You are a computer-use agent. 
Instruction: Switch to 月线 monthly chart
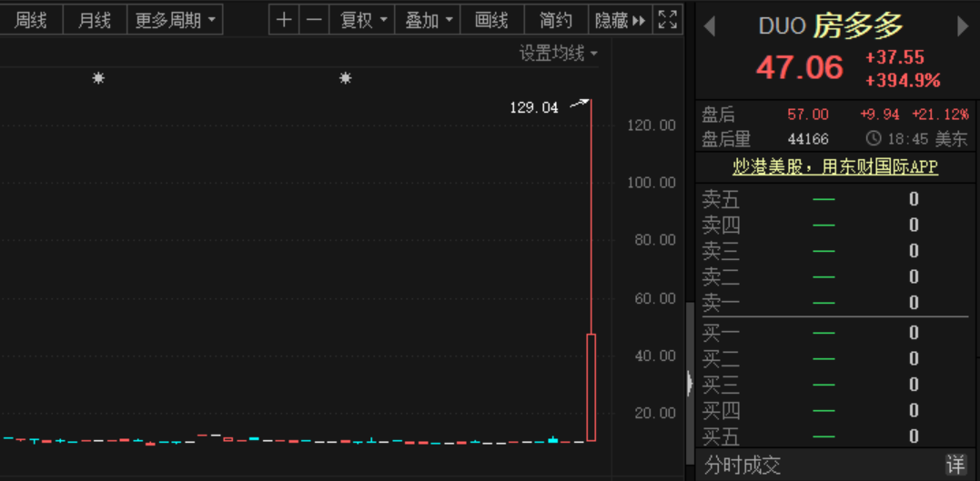click(x=95, y=20)
